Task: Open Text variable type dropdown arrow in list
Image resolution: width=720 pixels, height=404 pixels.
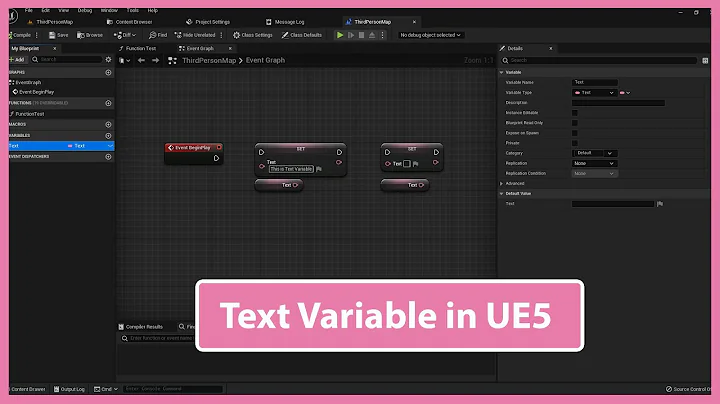Action: click(x=110, y=146)
